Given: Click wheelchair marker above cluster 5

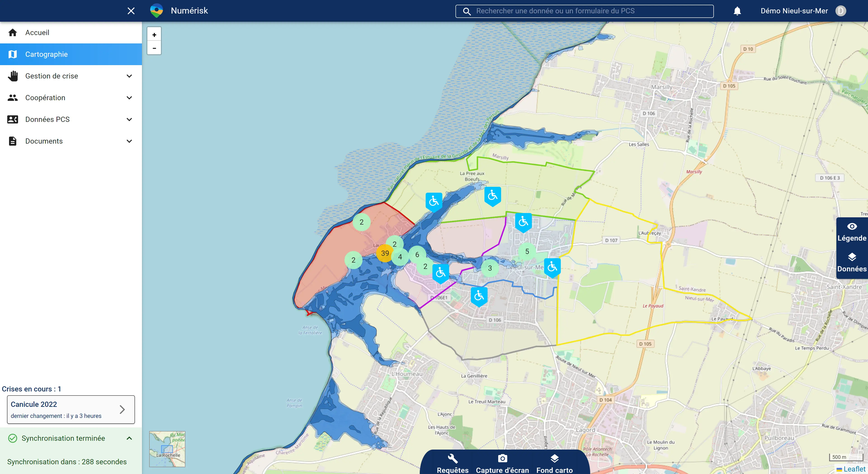Looking at the screenshot, I should (523, 223).
